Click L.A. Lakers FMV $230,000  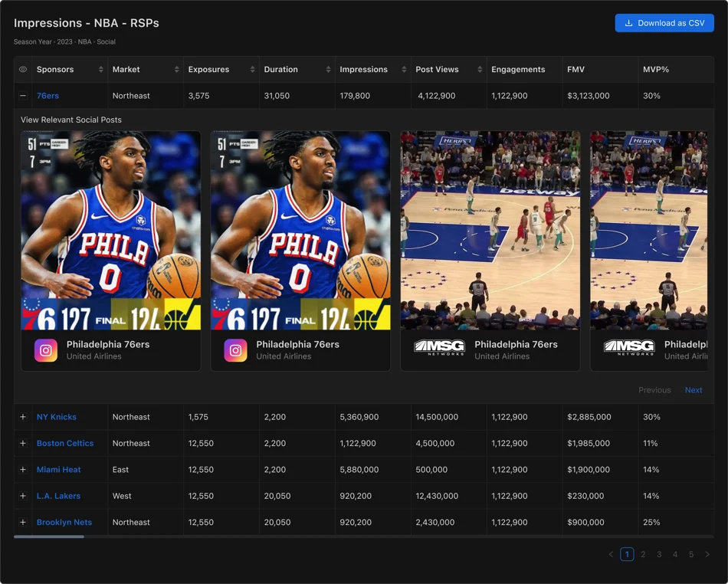pyautogui.click(x=585, y=496)
